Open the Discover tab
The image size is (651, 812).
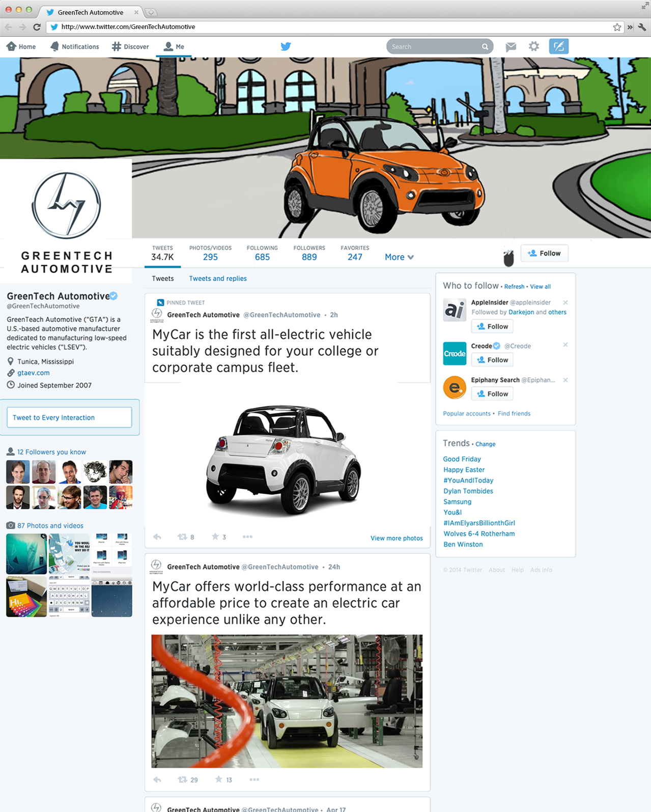[x=130, y=46]
